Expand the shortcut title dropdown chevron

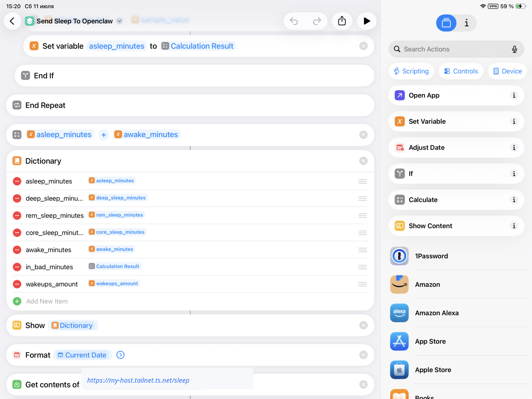119,21
